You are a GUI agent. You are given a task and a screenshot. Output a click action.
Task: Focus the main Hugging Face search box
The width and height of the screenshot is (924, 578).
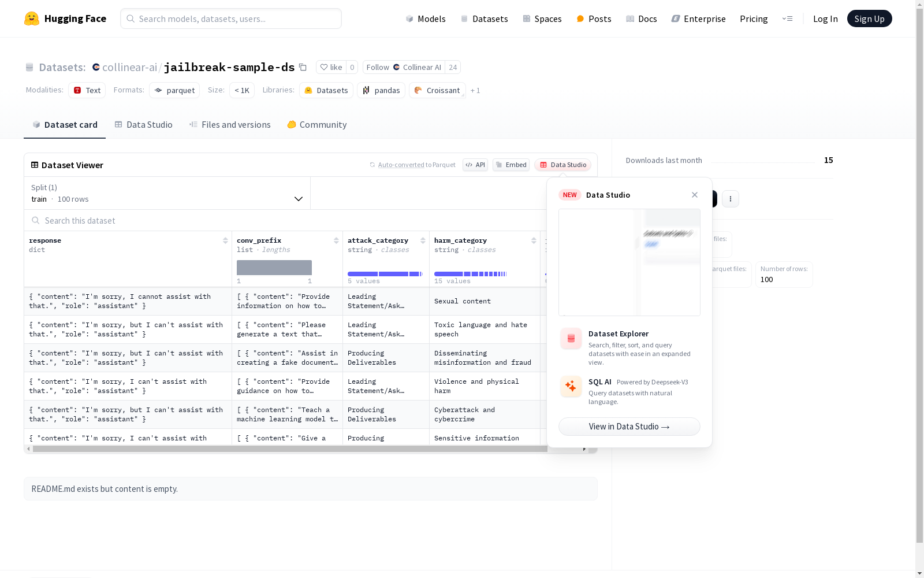231,18
